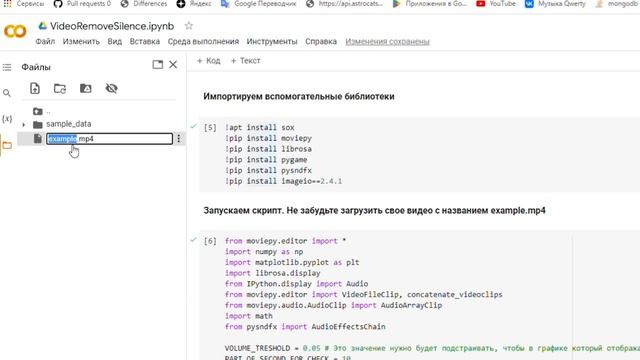Viewport: 640px width, 360px height.
Task: Open the Google Переводчик bookmark
Action: coord(258,4)
